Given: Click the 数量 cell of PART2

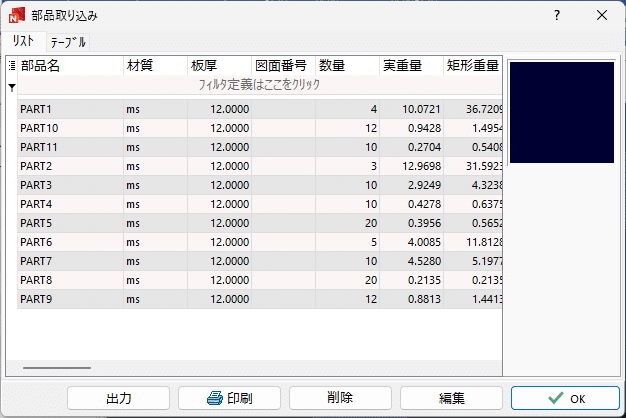Looking at the screenshot, I should [x=347, y=166].
